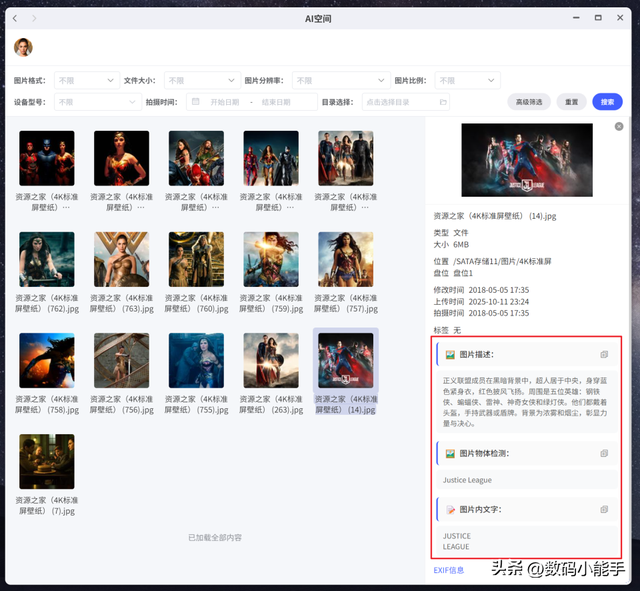
Task: Select thumbnail (755).jpg
Action: pos(196,360)
